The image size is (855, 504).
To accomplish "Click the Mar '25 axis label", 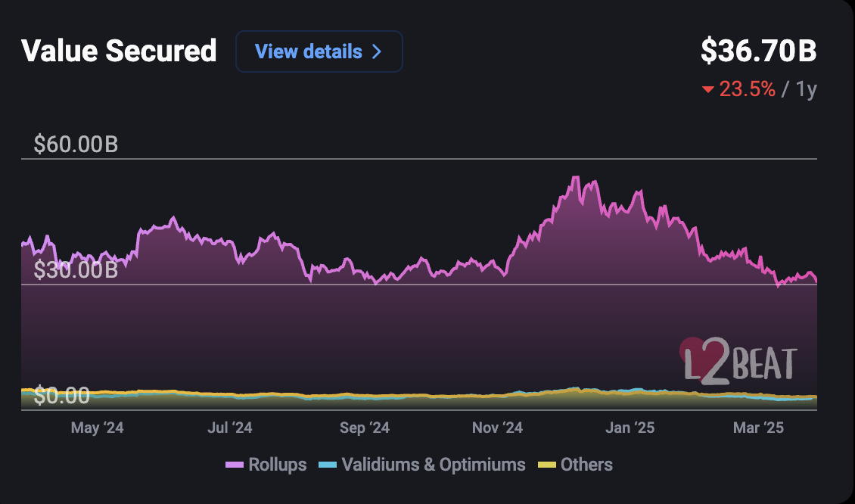I will tap(760, 427).
